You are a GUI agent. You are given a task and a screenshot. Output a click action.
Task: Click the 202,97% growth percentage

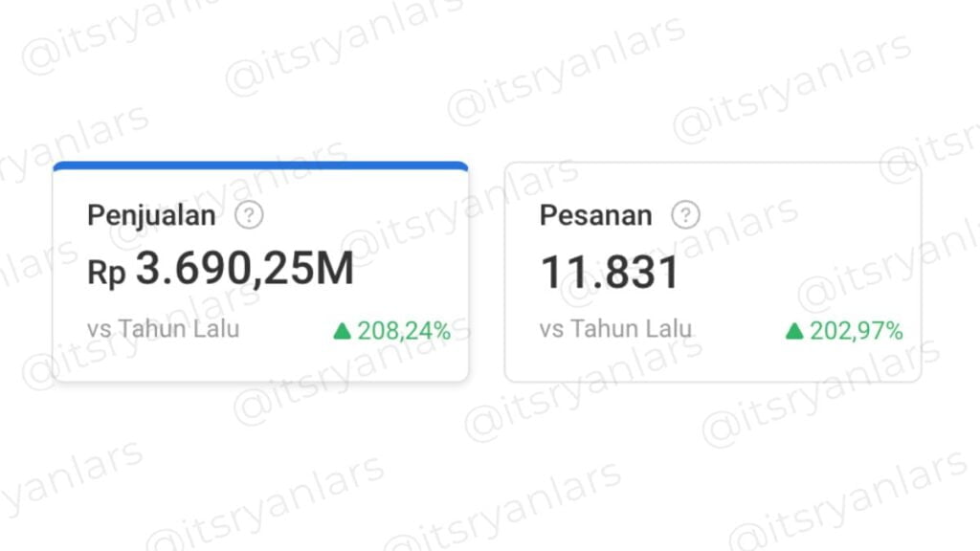pyautogui.click(x=856, y=331)
